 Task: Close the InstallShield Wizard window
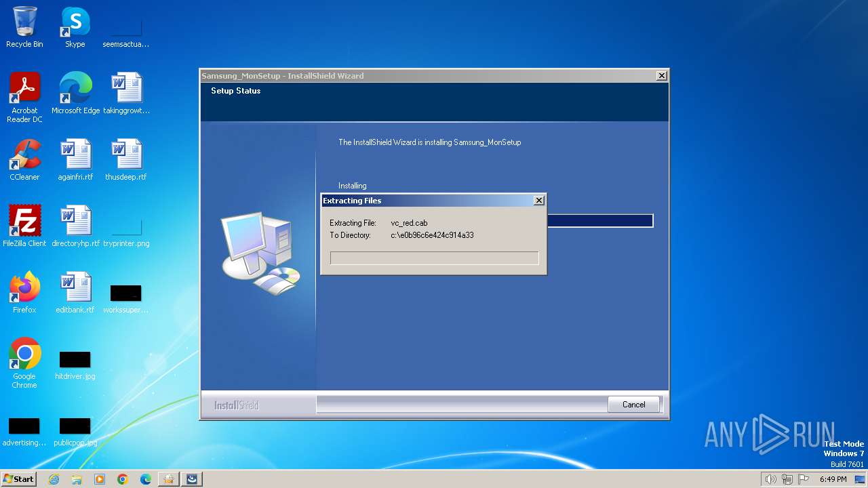[662, 76]
